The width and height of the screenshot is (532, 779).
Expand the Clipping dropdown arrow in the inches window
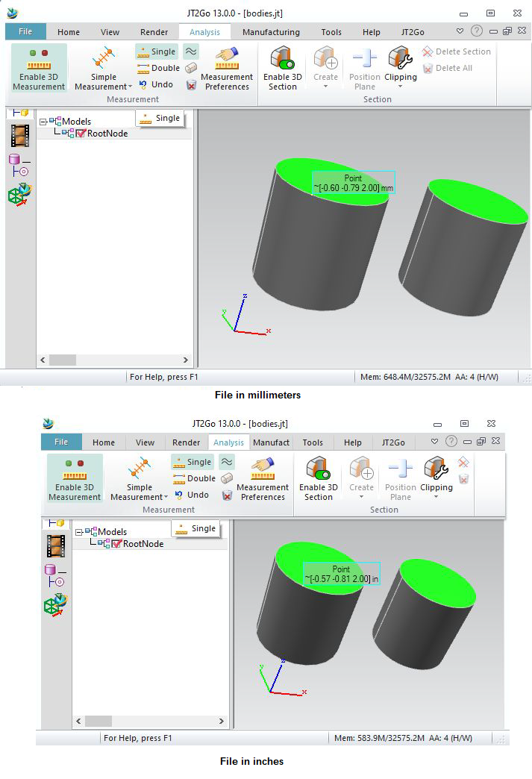coord(436,498)
